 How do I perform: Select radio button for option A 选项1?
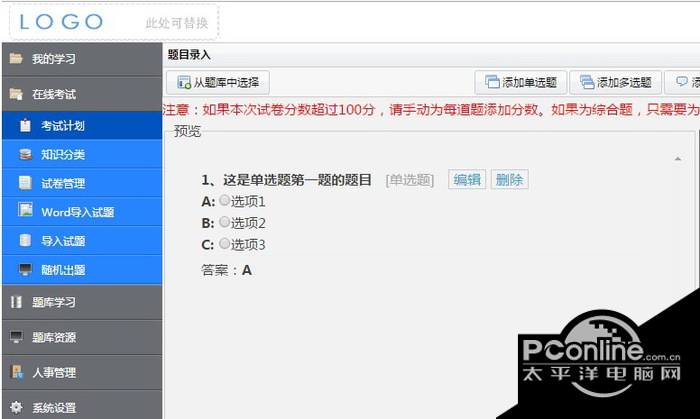(x=225, y=200)
